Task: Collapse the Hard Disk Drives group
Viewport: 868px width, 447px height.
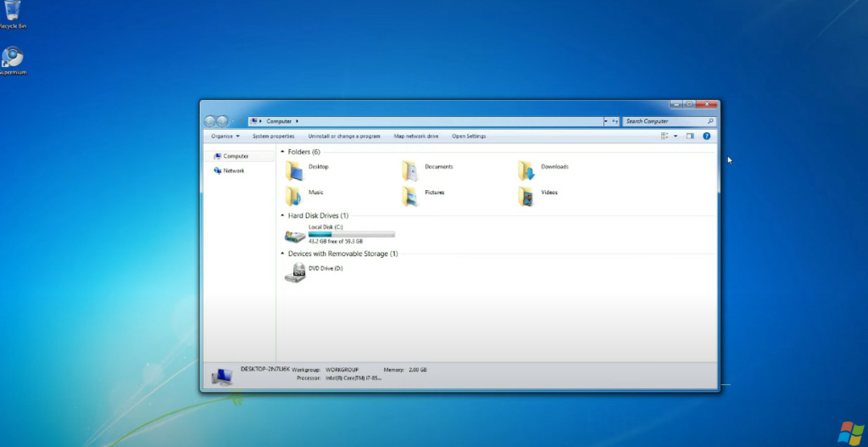Action: [283, 216]
